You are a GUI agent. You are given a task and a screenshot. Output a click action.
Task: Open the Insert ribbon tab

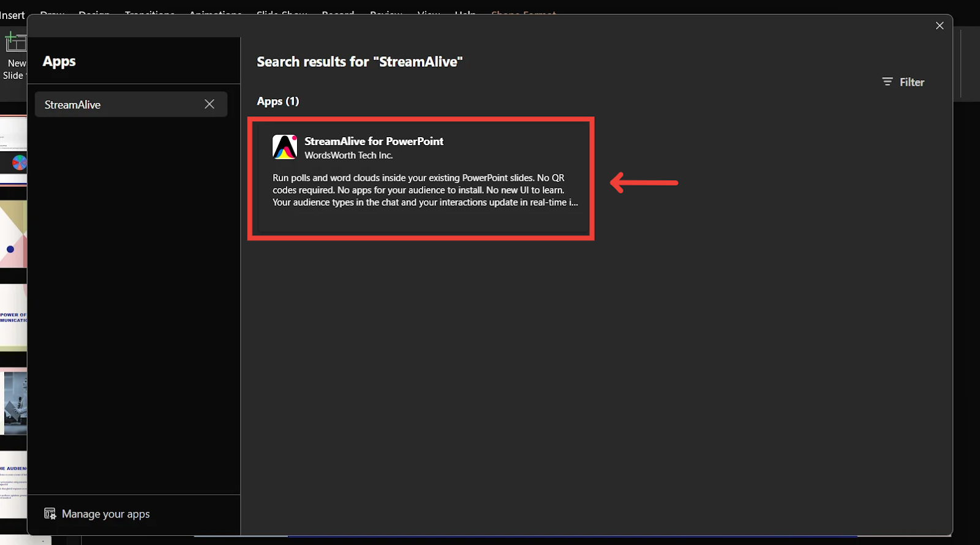point(13,15)
